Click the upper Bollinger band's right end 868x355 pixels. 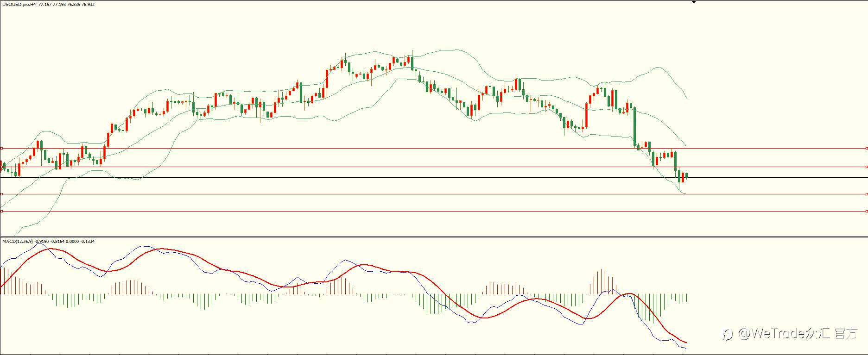point(686,98)
